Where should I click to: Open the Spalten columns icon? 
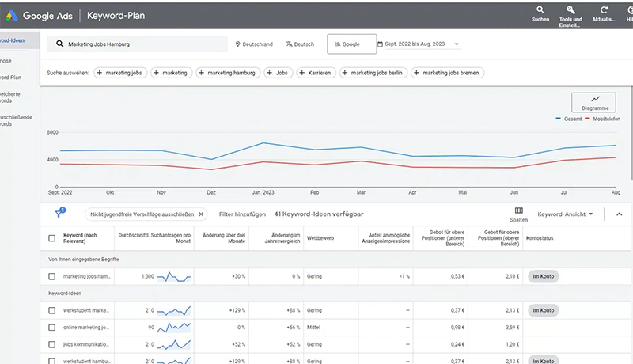tap(519, 214)
